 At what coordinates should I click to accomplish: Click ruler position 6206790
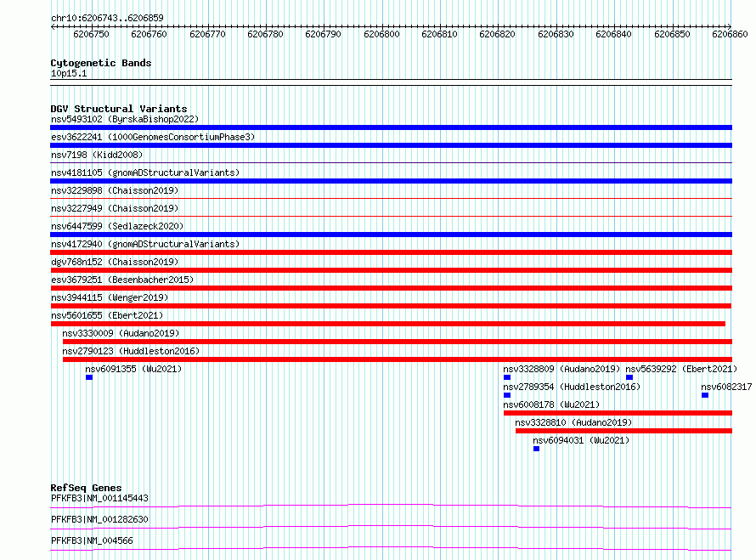point(323,34)
